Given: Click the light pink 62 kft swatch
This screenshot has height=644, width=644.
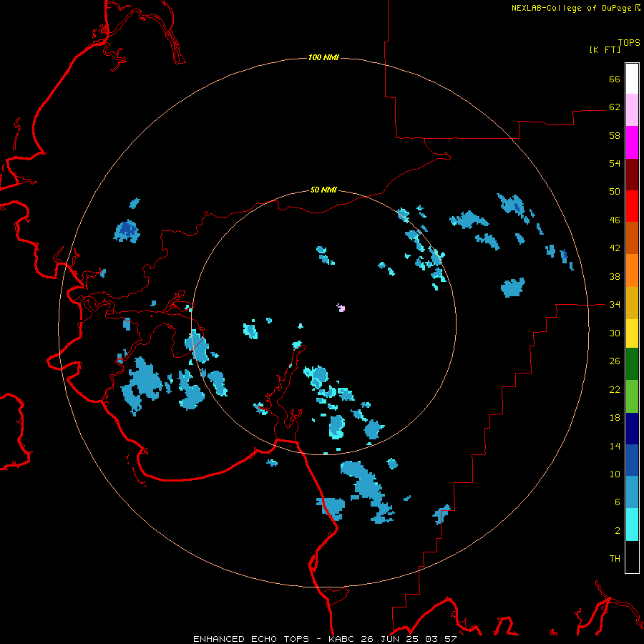Looking at the screenshot, I should (x=632, y=110).
